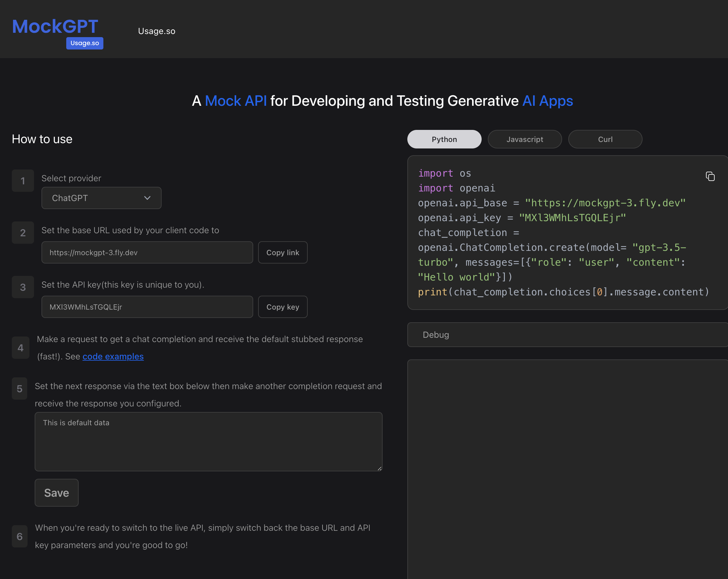Focus the next response text box
Screen dimensions: 728x579
pos(208,441)
